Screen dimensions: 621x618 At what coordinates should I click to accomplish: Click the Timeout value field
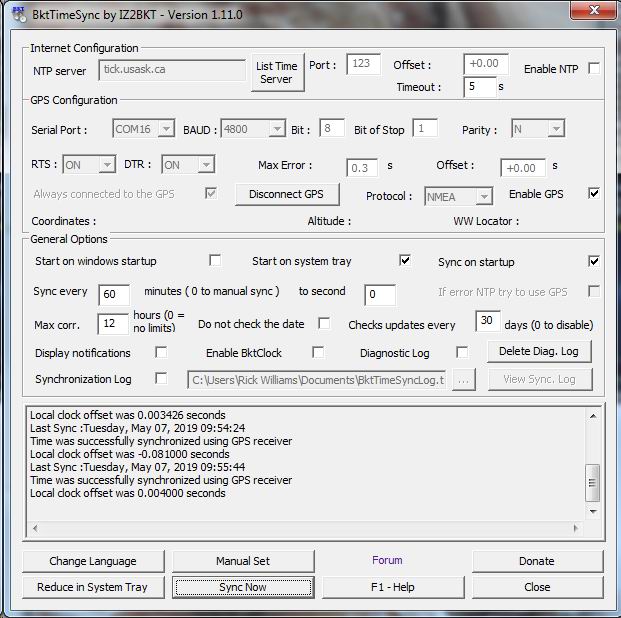pos(480,86)
